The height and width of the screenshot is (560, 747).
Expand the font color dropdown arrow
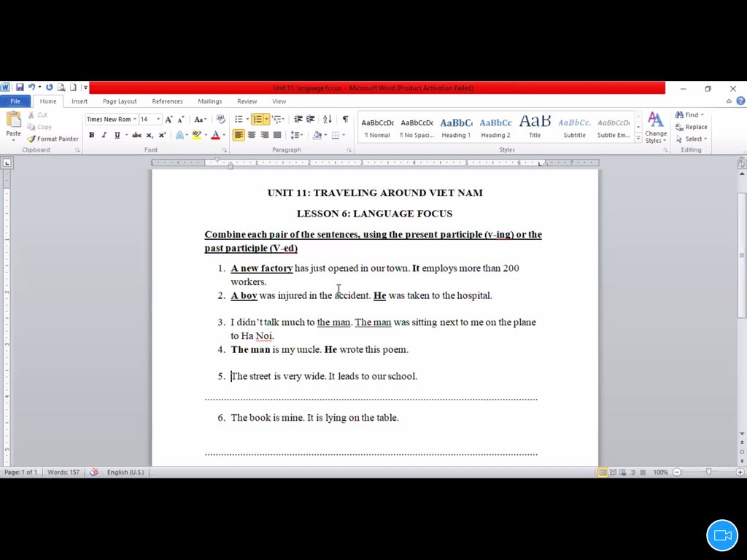click(x=224, y=135)
